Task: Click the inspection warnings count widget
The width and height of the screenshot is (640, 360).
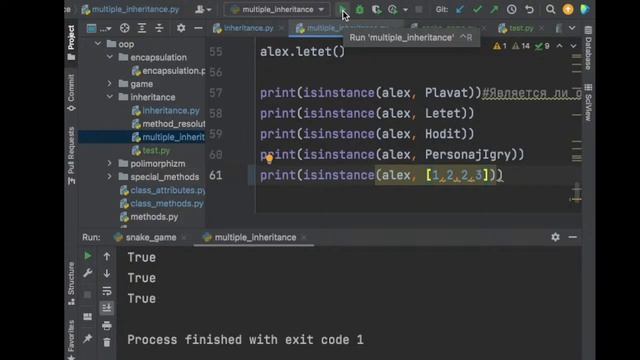Action: pyautogui.click(x=521, y=46)
